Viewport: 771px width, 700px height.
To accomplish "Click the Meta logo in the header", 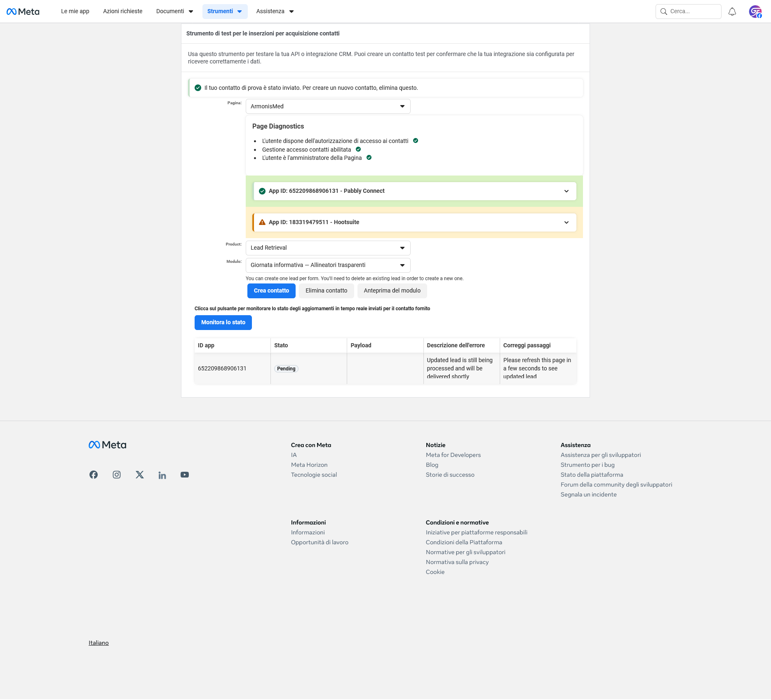I will click(x=23, y=12).
